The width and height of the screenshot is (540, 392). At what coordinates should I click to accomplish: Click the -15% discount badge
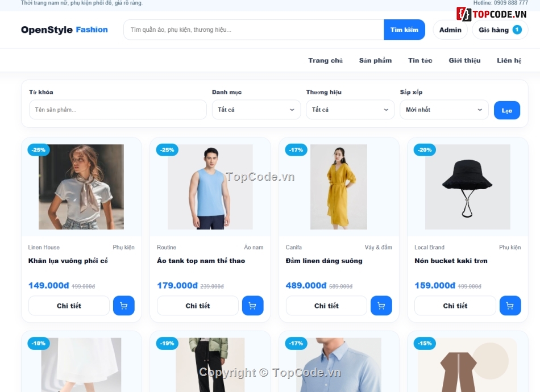coord(425,343)
